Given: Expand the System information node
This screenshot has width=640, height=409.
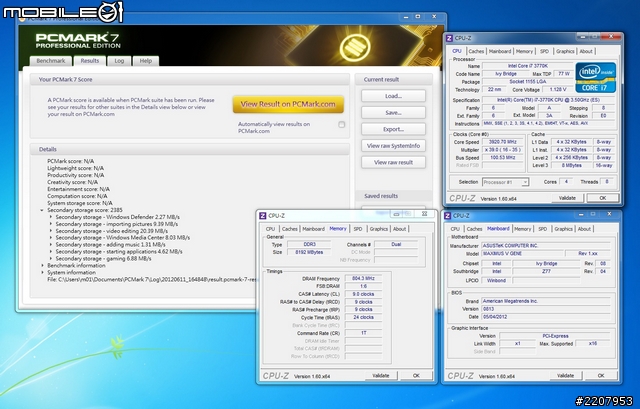Looking at the screenshot, I should 42,272.
